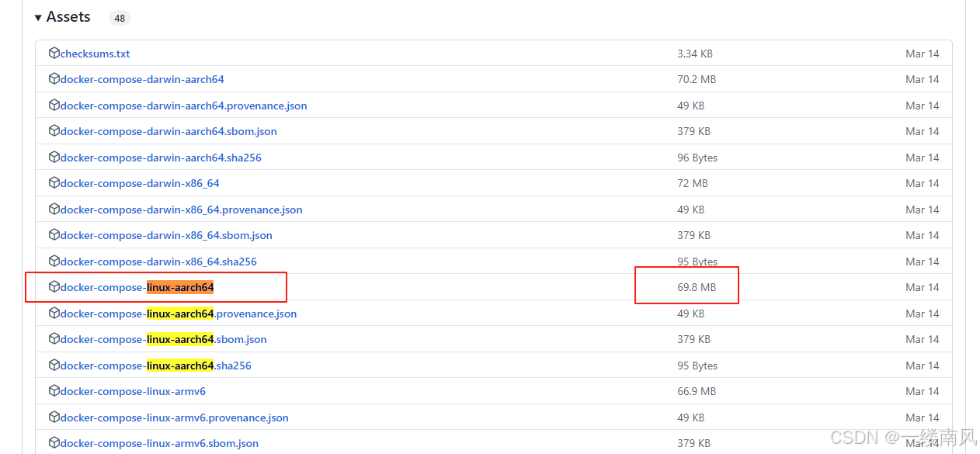Download docker-compose-darwin-x86_64 binary
This screenshot has height=454, width=980.
(140, 183)
